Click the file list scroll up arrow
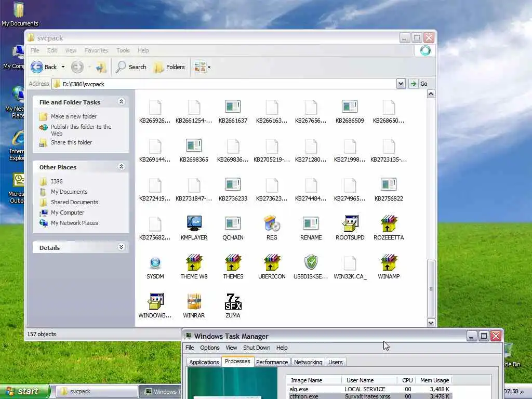This screenshot has width=532, height=399. (x=431, y=94)
